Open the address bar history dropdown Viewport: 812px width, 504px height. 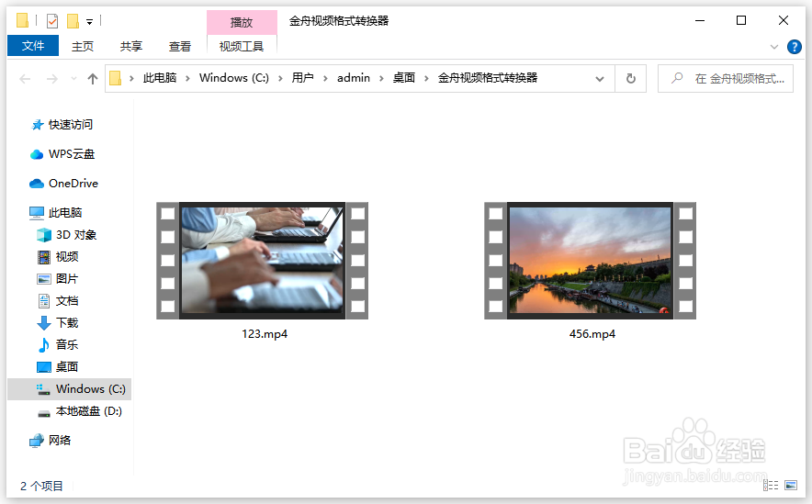pyautogui.click(x=600, y=79)
